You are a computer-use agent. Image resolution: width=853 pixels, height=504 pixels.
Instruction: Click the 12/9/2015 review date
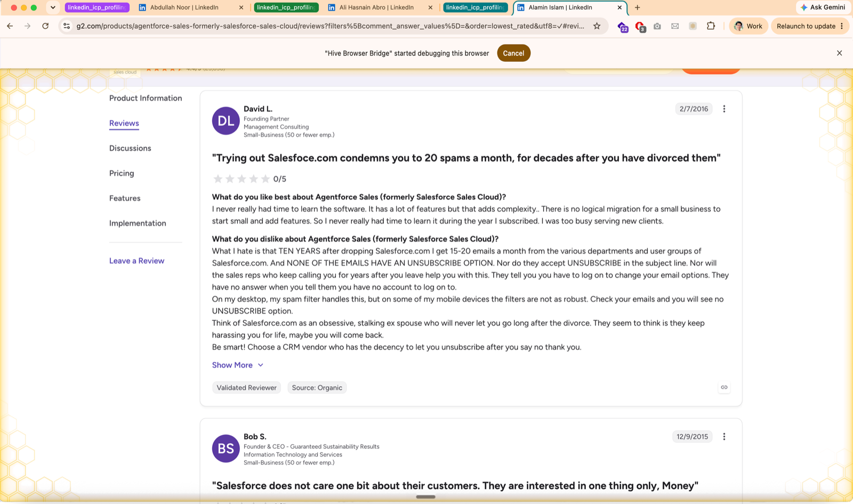(x=692, y=436)
